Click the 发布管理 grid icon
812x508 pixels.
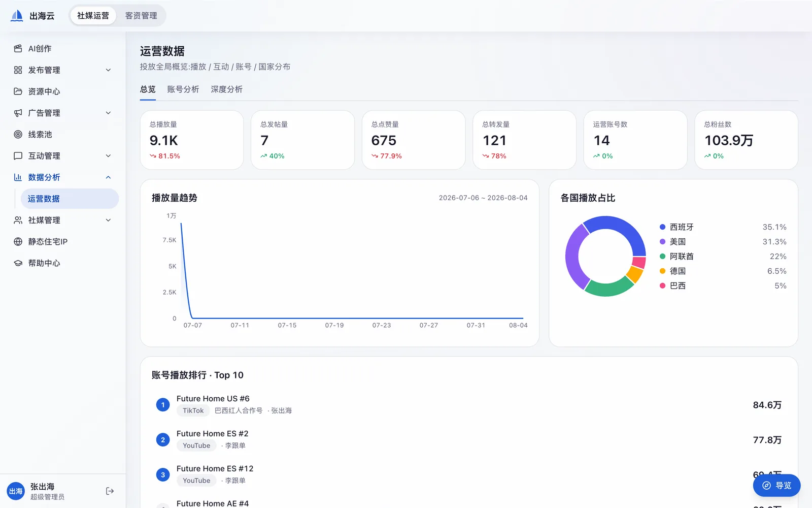(18, 70)
